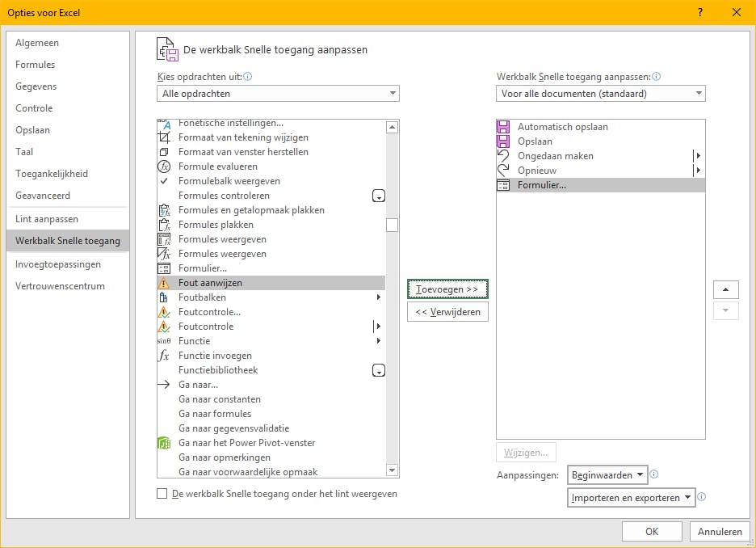Select Ga naar voorwaardelijke opmaak command
This screenshot has height=548, width=756.
pyautogui.click(x=271, y=472)
